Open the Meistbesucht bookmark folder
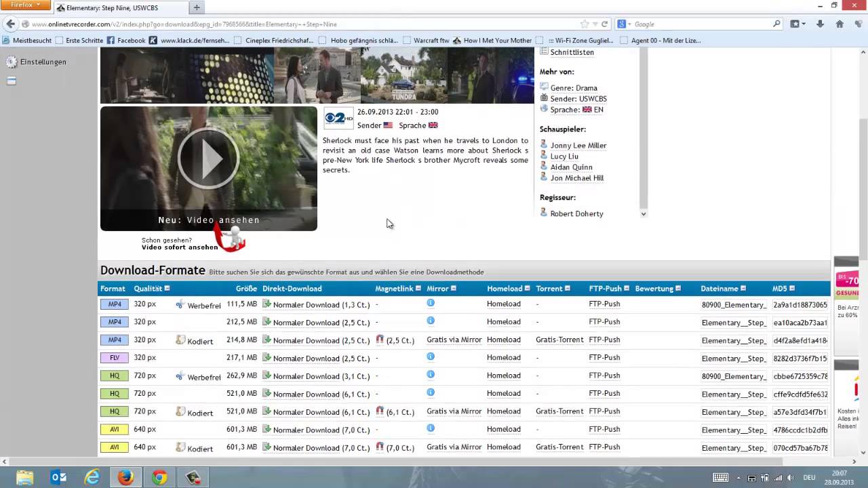Viewport: 868px width, 488px height. point(27,40)
